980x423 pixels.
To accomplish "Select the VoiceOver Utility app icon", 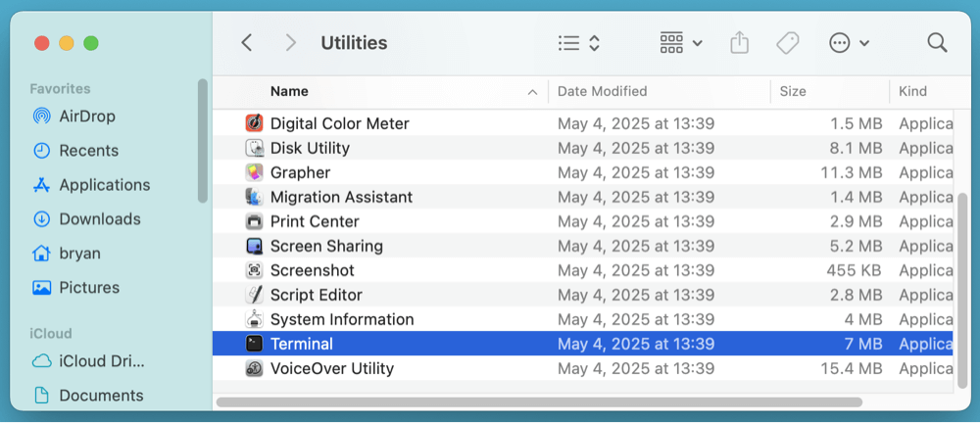I will 255,368.
